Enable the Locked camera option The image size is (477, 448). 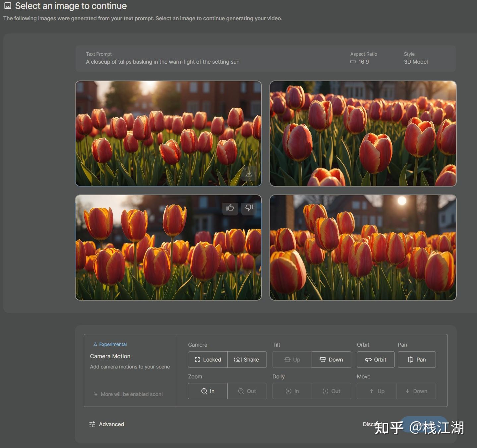[208, 360]
